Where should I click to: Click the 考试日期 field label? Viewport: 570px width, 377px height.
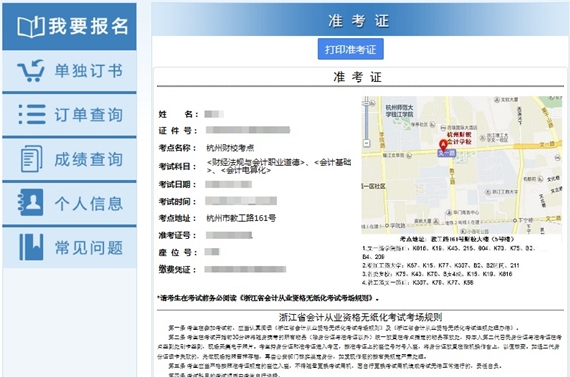[177, 184]
